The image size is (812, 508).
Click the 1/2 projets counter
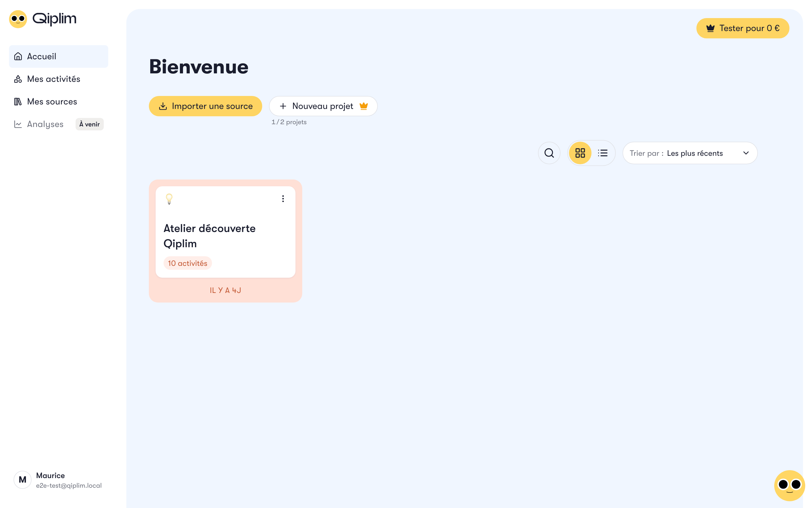pos(289,122)
